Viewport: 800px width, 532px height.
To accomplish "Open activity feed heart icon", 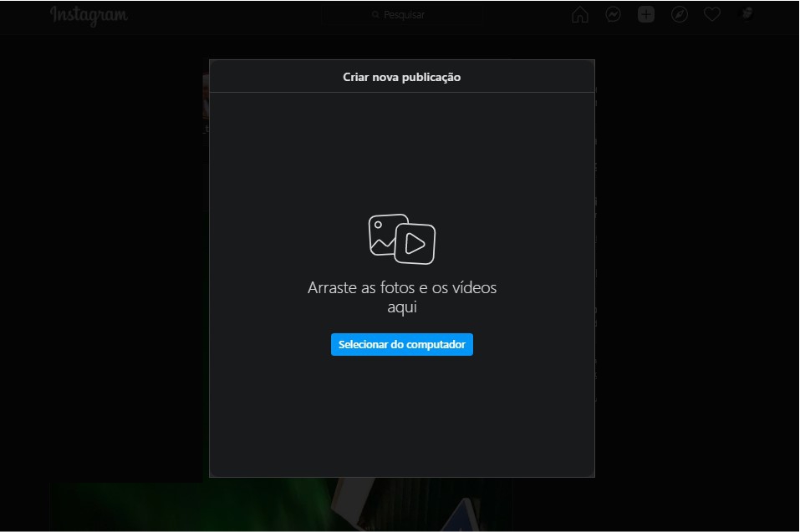I will 712,14.
